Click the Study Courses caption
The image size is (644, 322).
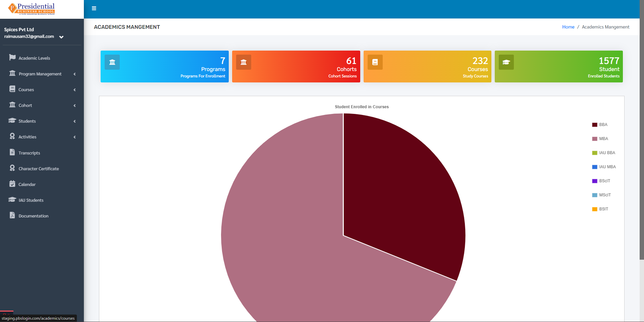[475, 76]
